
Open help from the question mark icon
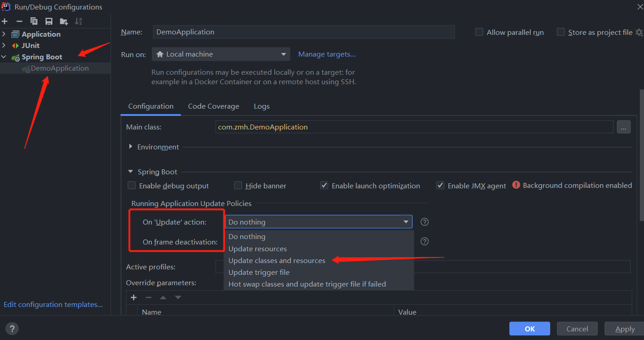coord(12,328)
